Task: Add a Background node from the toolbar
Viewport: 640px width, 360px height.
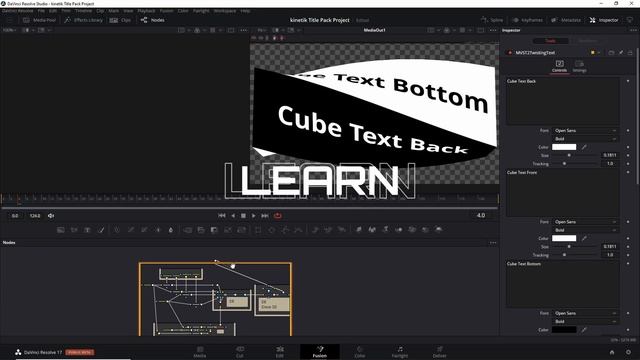Action: pos(60,230)
